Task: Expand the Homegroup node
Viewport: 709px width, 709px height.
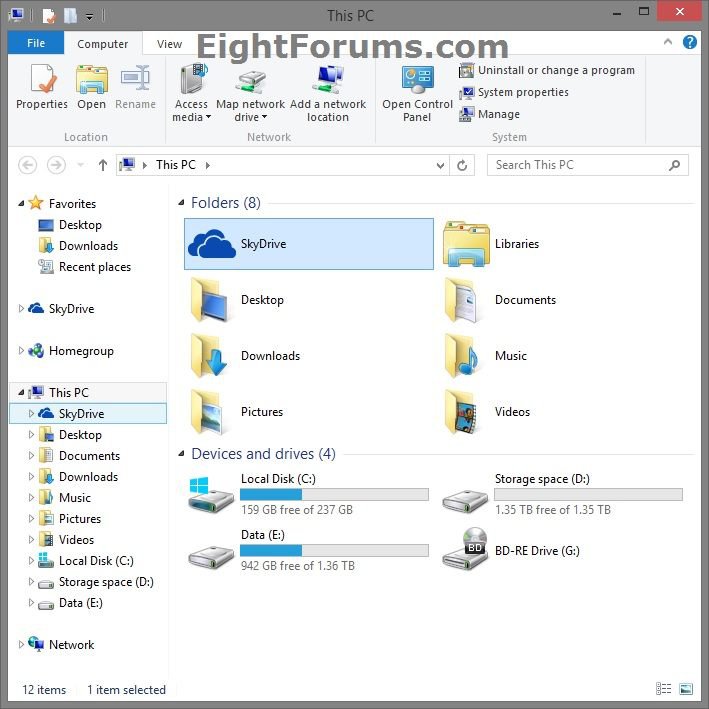Action: pyautogui.click(x=21, y=350)
